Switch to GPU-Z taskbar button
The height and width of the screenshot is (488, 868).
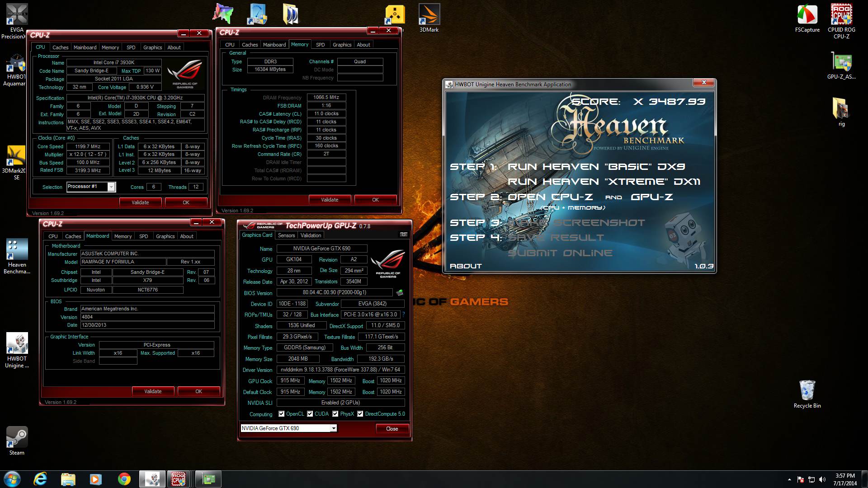(x=208, y=479)
